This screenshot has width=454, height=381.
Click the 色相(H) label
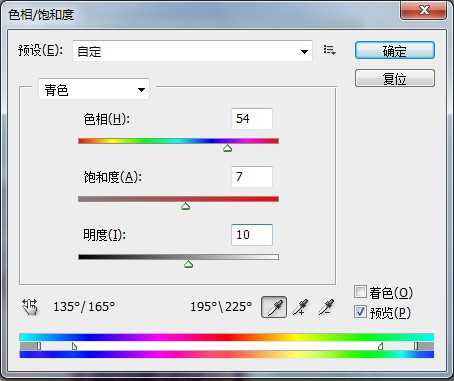(x=106, y=119)
